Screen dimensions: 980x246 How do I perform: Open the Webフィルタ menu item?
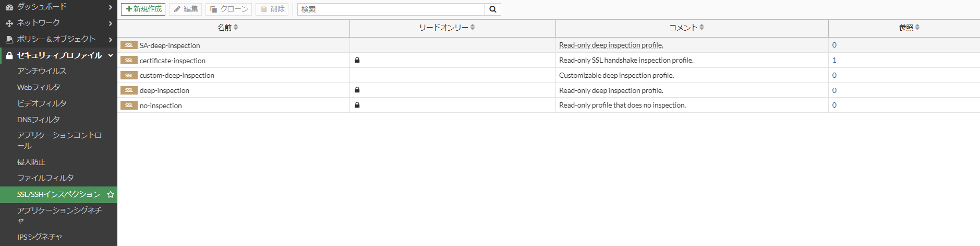pyautogui.click(x=39, y=87)
